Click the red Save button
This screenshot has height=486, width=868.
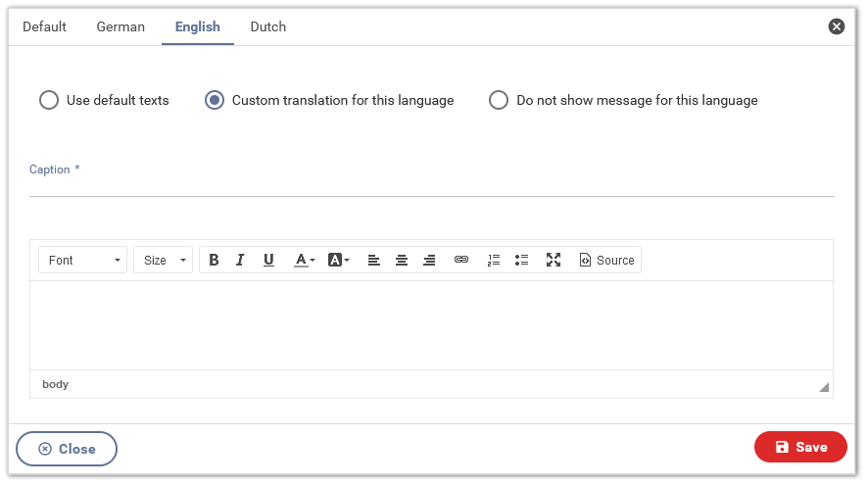tap(800, 447)
